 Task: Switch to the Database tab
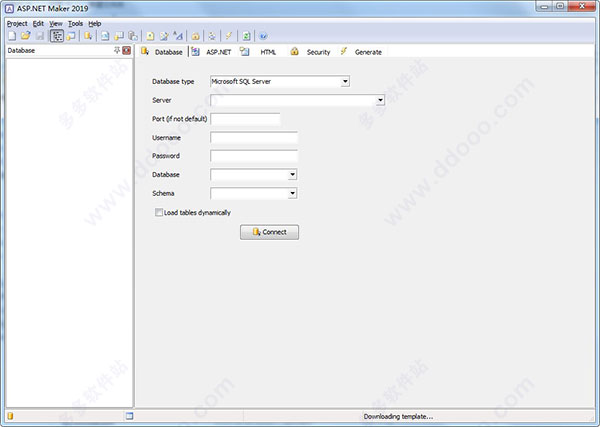[162, 52]
